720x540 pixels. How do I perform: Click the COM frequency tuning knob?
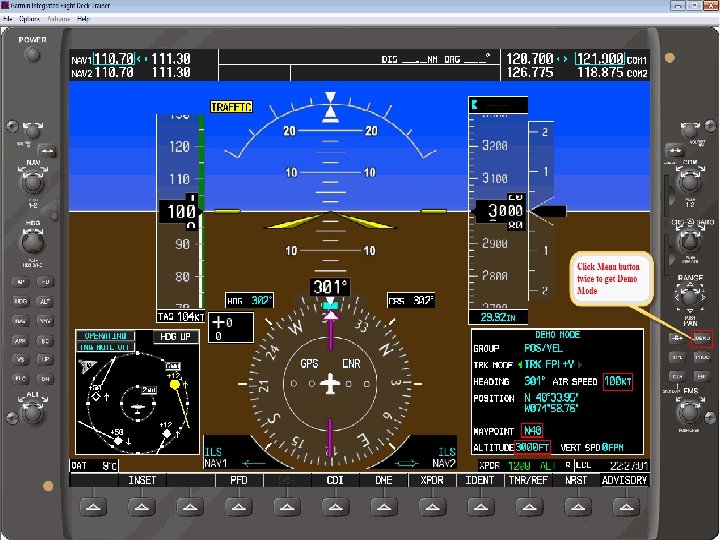pyautogui.click(x=690, y=182)
